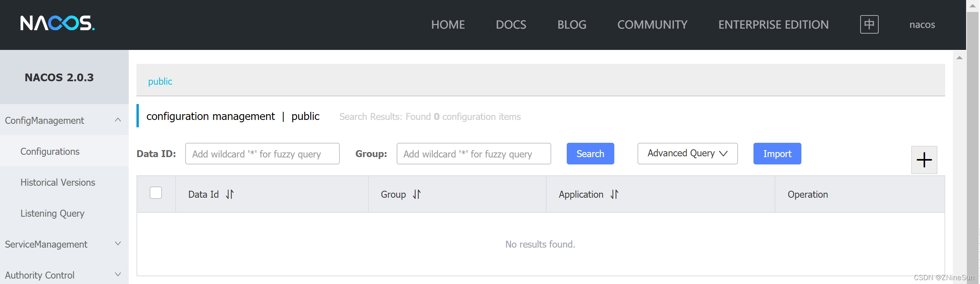Click the NACOS 2.0.3 version label

click(59, 77)
